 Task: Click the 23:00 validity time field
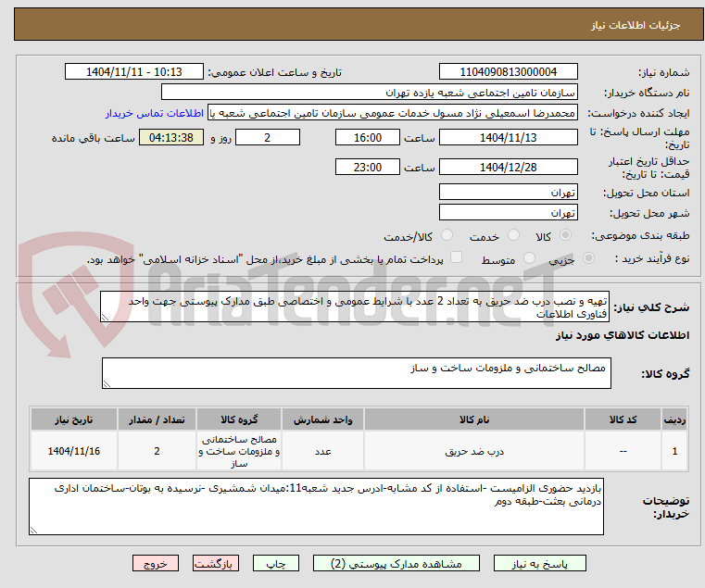tap(368, 168)
